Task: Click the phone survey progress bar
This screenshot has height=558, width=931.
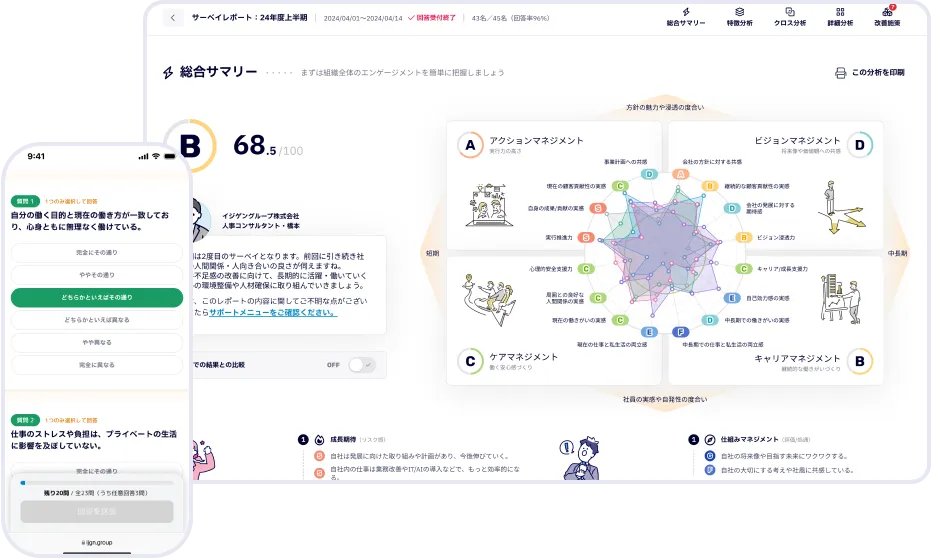Action: tap(97, 483)
